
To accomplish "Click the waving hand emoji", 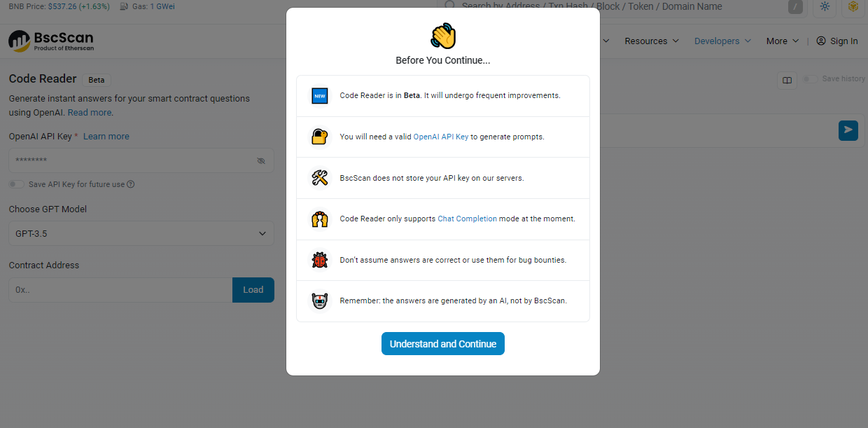I will [443, 35].
